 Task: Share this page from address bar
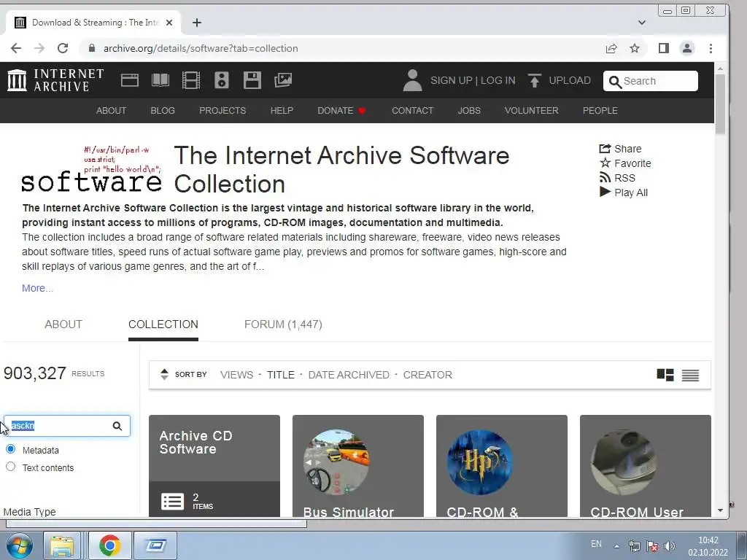[x=611, y=48]
